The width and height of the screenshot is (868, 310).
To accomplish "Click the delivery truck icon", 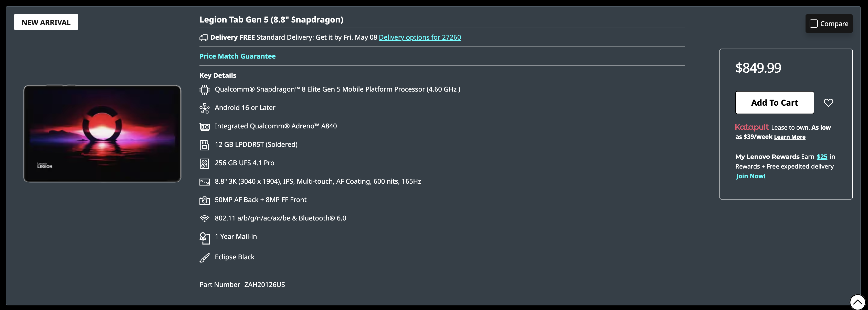I will [203, 38].
